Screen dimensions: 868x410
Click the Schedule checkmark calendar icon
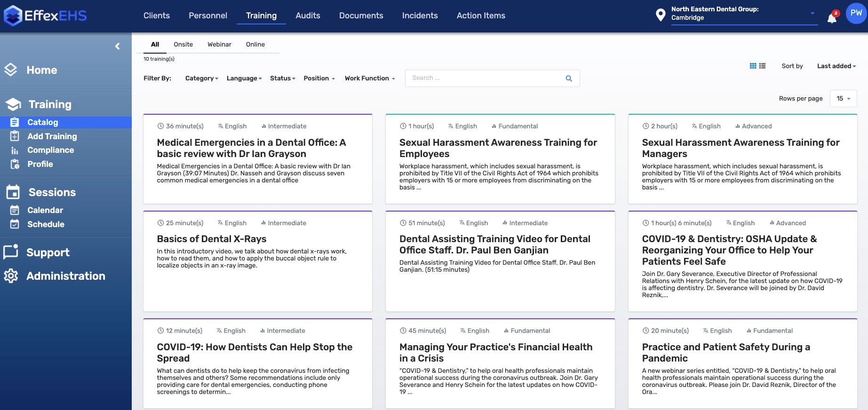(x=15, y=224)
